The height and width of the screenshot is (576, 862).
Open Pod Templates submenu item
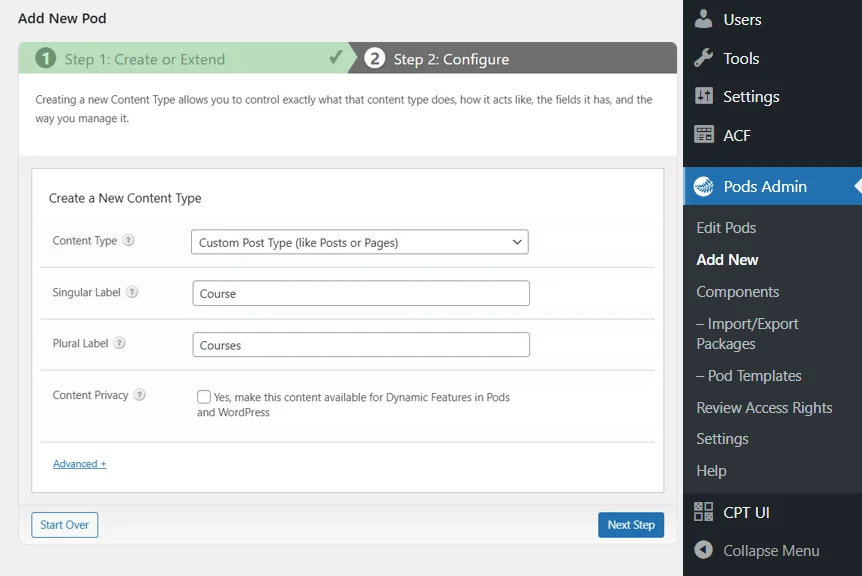[x=748, y=376]
